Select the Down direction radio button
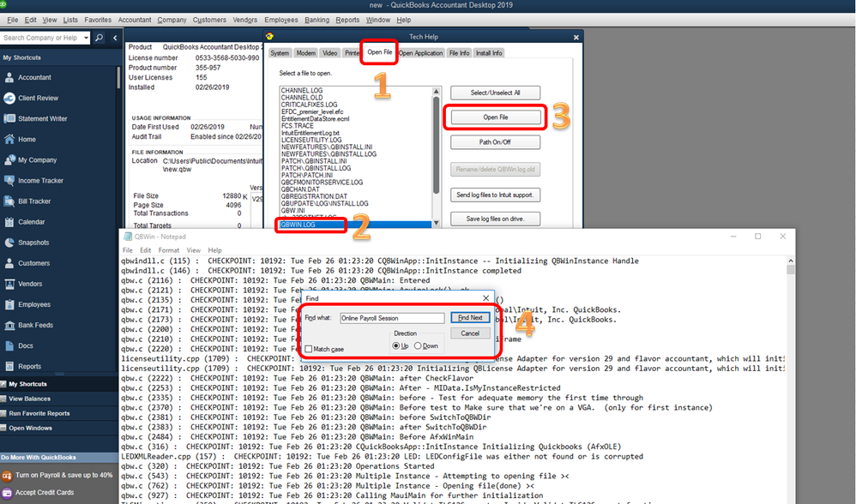Viewport: 856px width, 504px height. tap(418, 345)
